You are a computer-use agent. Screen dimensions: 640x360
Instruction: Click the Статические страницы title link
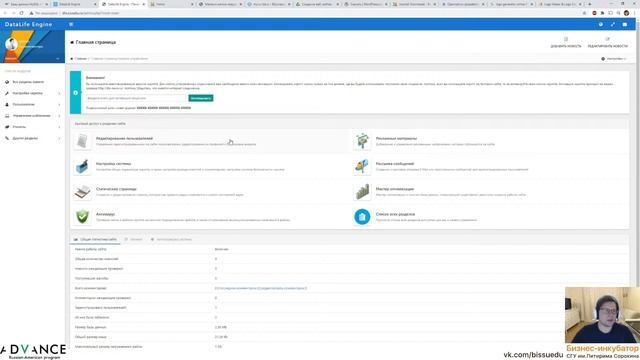(x=116, y=189)
